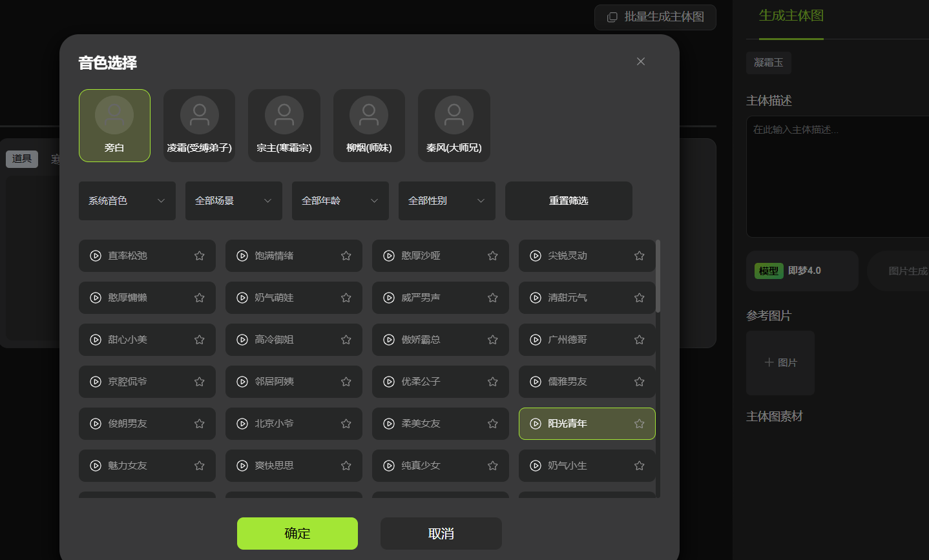Image resolution: width=929 pixels, height=560 pixels.
Task: Play preview of 威严男声 voice
Action: tap(389, 298)
